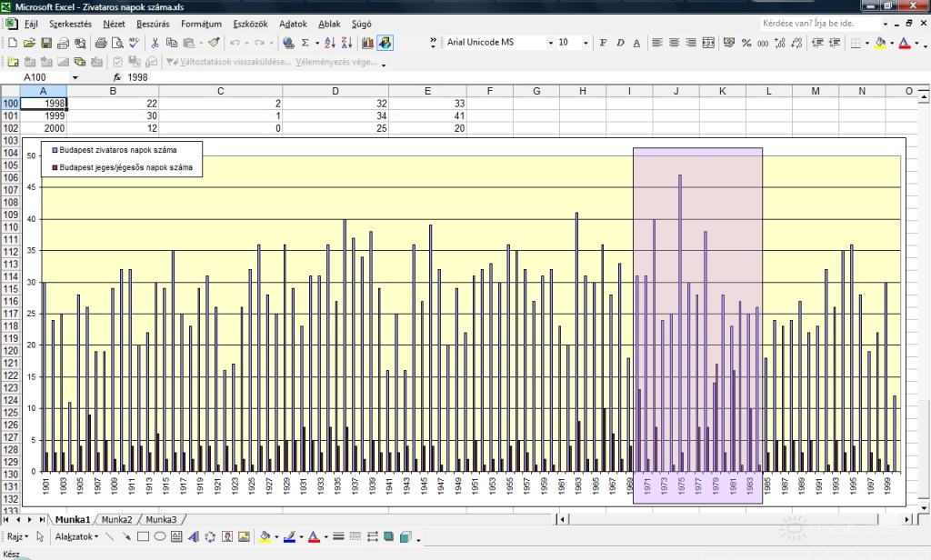This screenshot has width=931, height=560.
Task: Click the Format Painter brush icon
Action: pyautogui.click(x=215, y=43)
